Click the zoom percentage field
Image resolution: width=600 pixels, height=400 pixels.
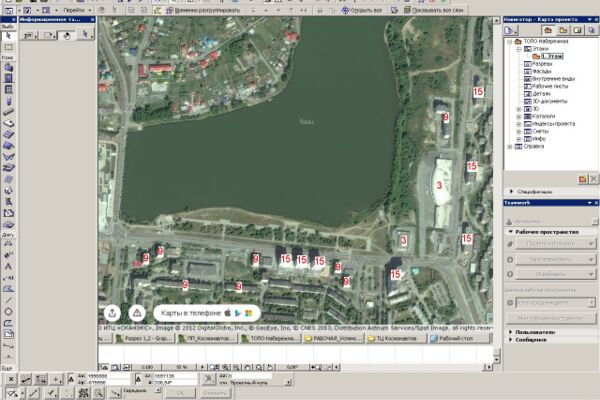click(x=181, y=367)
